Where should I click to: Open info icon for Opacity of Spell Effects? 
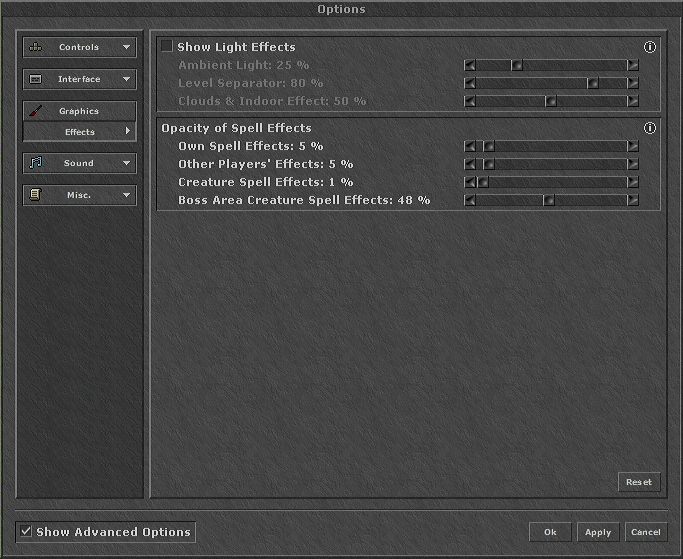(649, 128)
